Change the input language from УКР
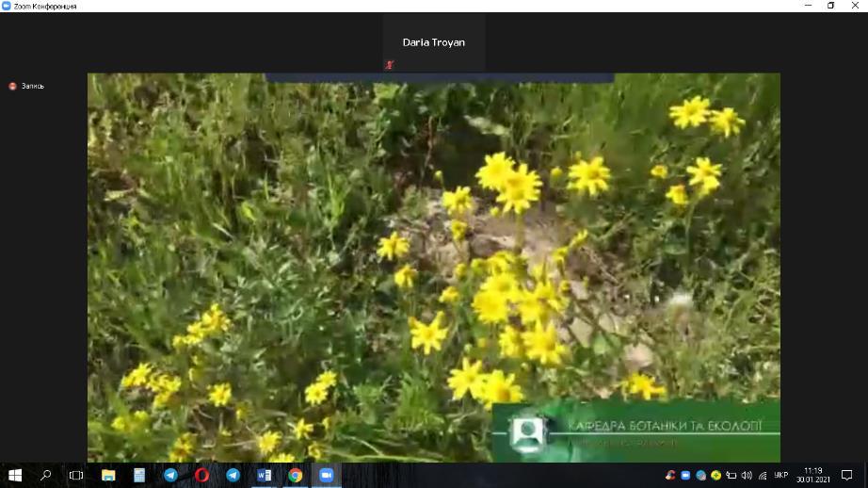 (x=780, y=476)
